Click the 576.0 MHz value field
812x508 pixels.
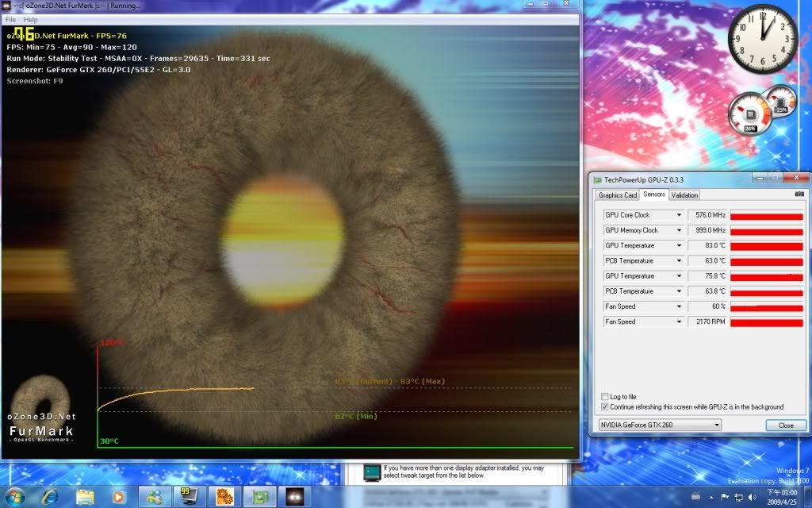707,215
